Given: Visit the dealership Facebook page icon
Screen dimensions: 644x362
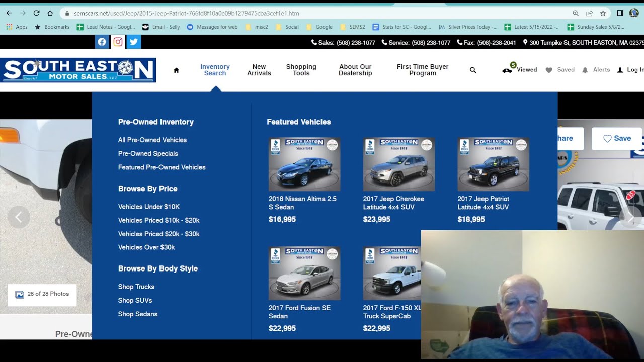Looking at the screenshot, I should [x=102, y=42].
